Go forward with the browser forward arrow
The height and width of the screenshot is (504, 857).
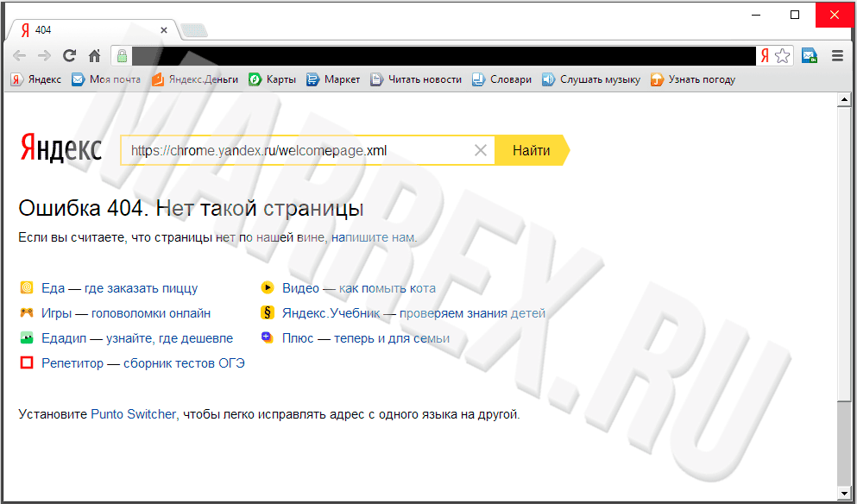[44, 56]
